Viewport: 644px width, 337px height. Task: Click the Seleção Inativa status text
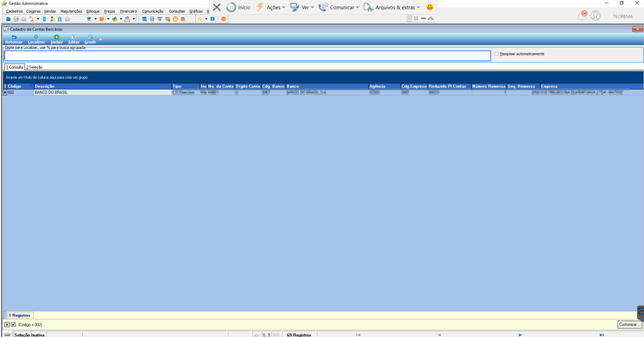[29, 334]
